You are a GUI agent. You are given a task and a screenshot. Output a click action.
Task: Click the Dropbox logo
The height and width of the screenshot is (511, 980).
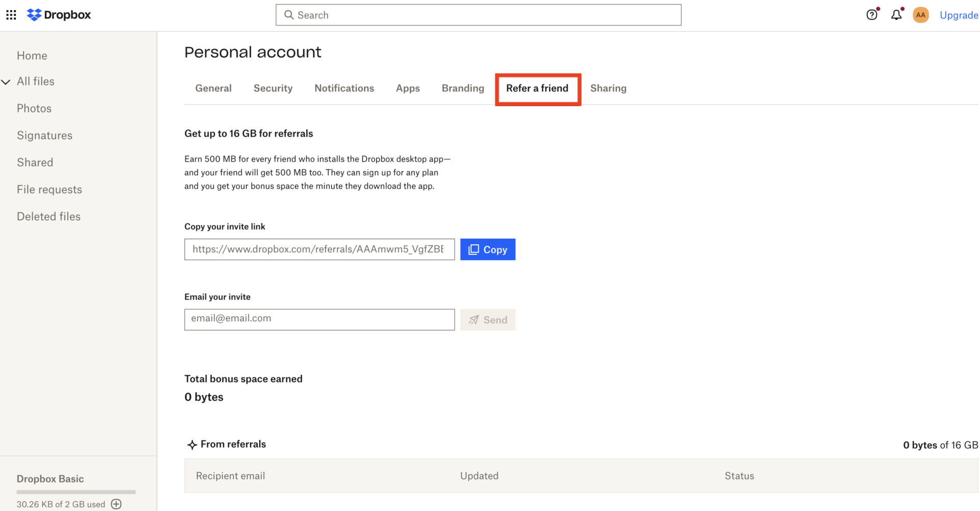tap(59, 15)
